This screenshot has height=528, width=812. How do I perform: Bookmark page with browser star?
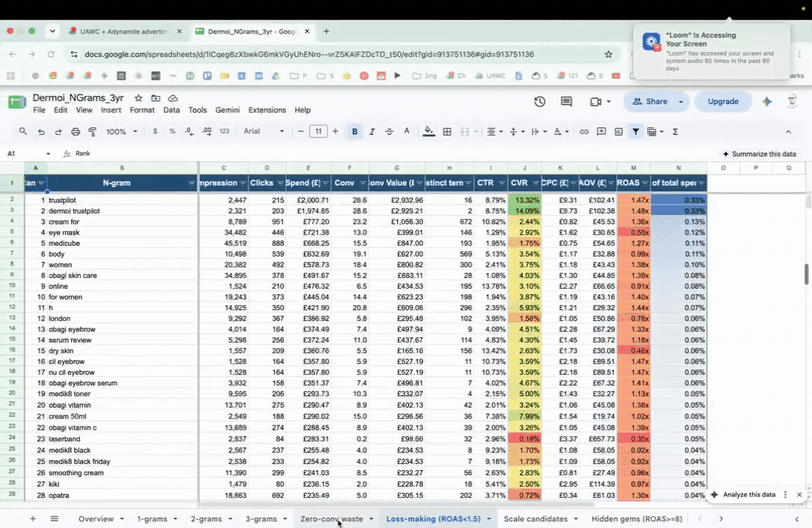coord(608,54)
